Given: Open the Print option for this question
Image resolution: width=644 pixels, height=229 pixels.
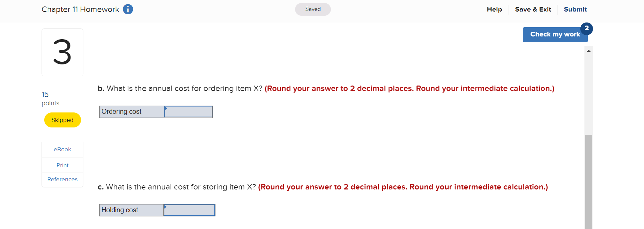Looking at the screenshot, I should click(62, 165).
